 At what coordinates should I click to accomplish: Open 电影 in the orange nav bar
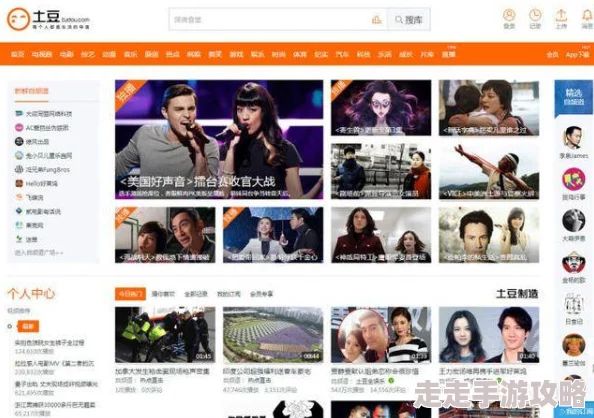[x=66, y=55]
